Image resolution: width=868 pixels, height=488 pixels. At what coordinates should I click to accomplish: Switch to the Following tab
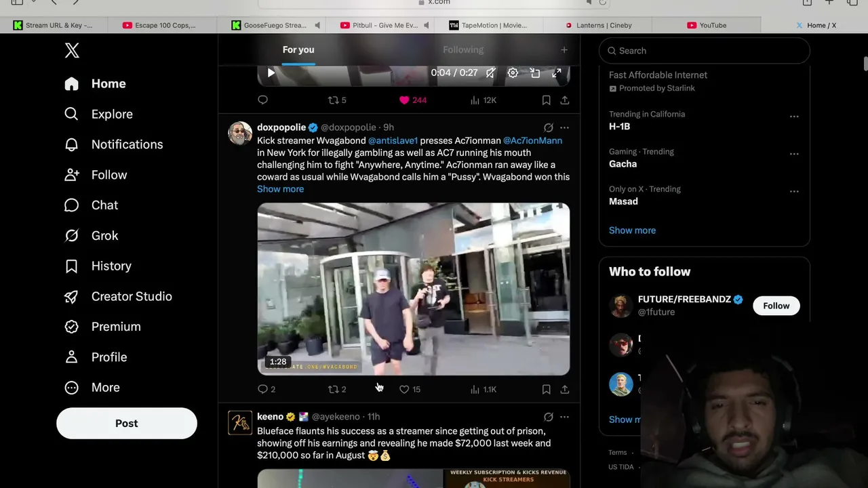click(463, 50)
